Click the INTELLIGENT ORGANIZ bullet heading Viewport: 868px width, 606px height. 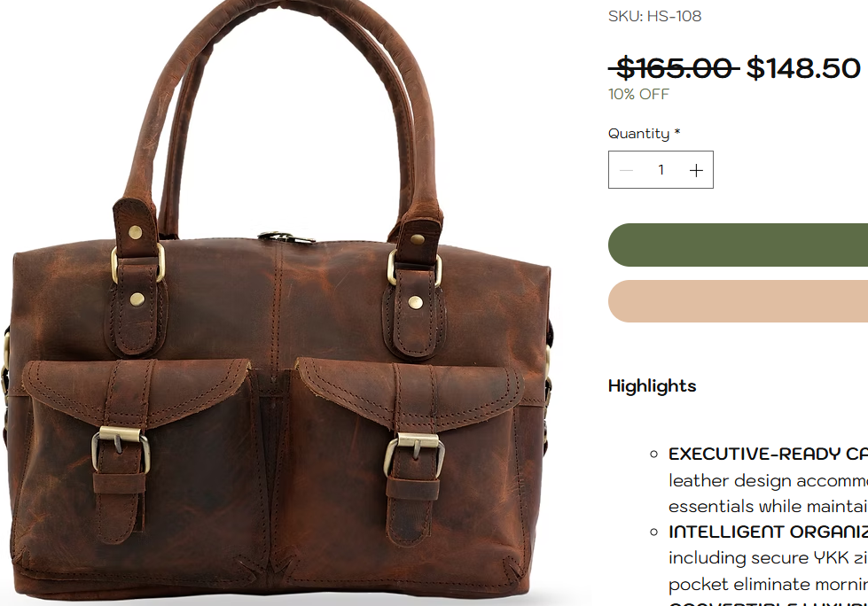click(x=768, y=532)
